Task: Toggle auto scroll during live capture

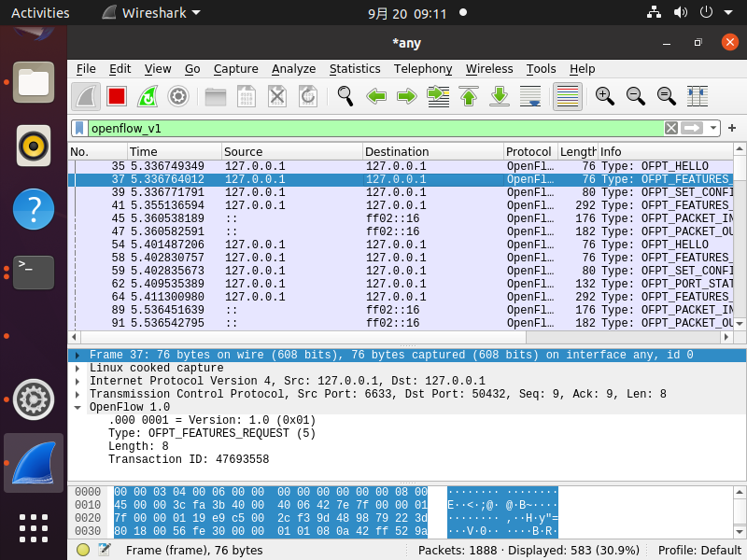Action: click(x=530, y=97)
